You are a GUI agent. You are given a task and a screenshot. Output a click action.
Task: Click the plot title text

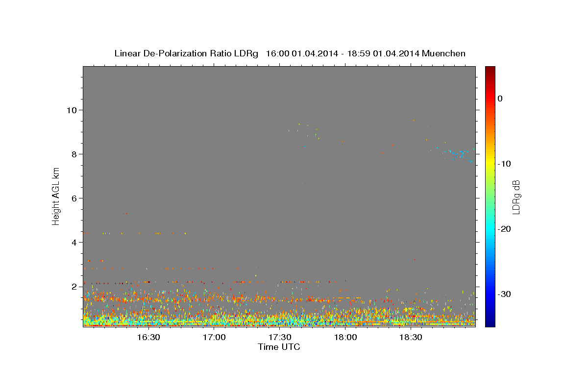[x=290, y=53]
